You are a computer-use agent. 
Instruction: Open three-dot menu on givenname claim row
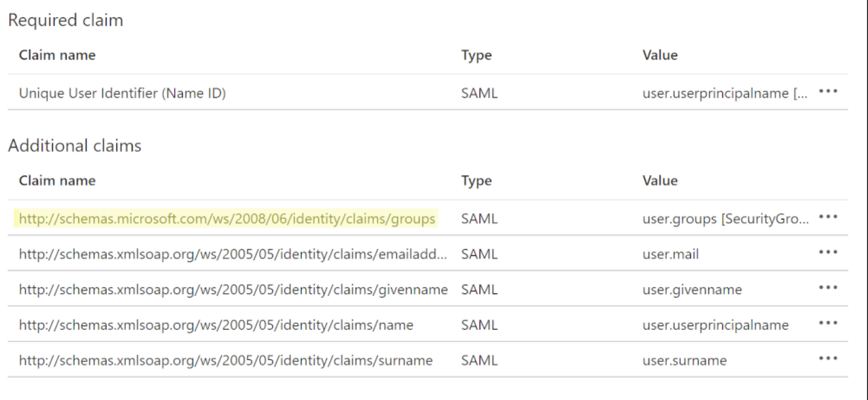pos(828,288)
